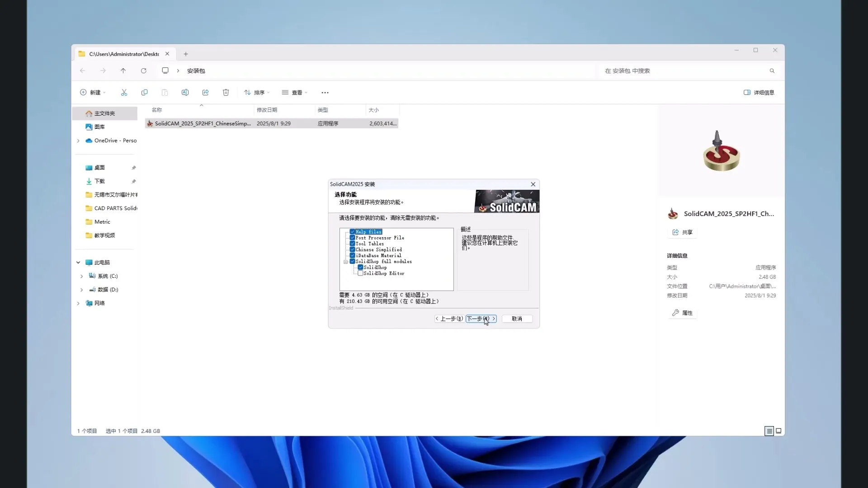The height and width of the screenshot is (488, 868).
Task: Uncheck the Tool Tables feature
Action: [x=352, y=244]
